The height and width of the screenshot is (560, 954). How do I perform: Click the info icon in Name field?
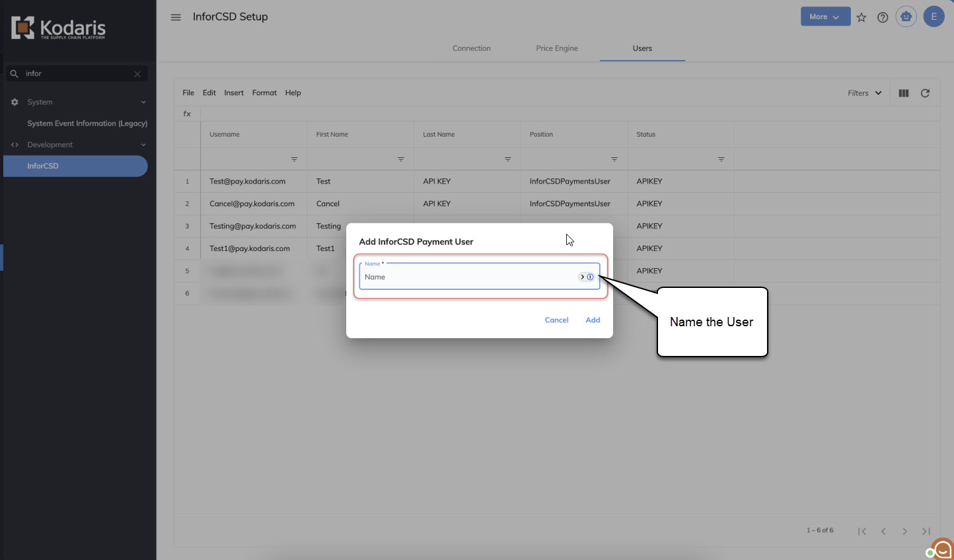tap(590, 277)
